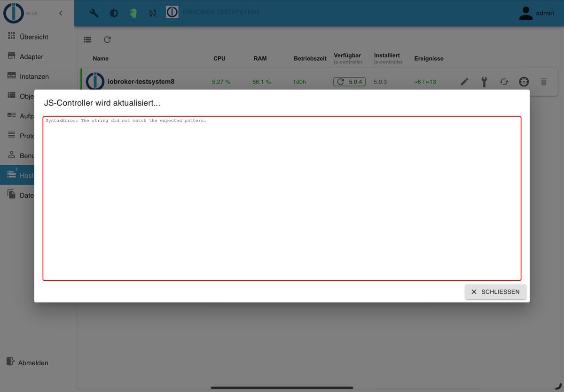Open host base settings wrench icon
This screenshot has width=564, height=392.
(x=484, y=82)
